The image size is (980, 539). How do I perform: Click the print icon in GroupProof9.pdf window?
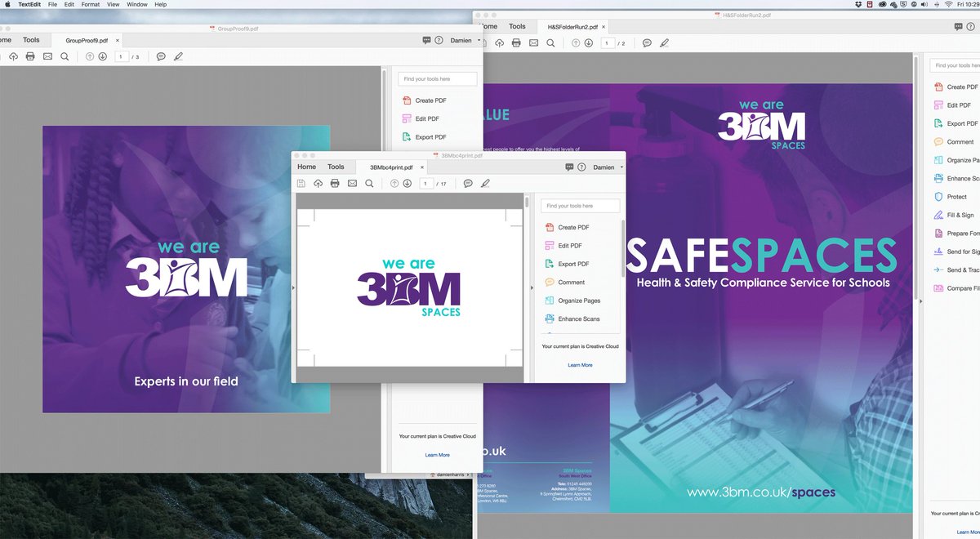point(30,56)
